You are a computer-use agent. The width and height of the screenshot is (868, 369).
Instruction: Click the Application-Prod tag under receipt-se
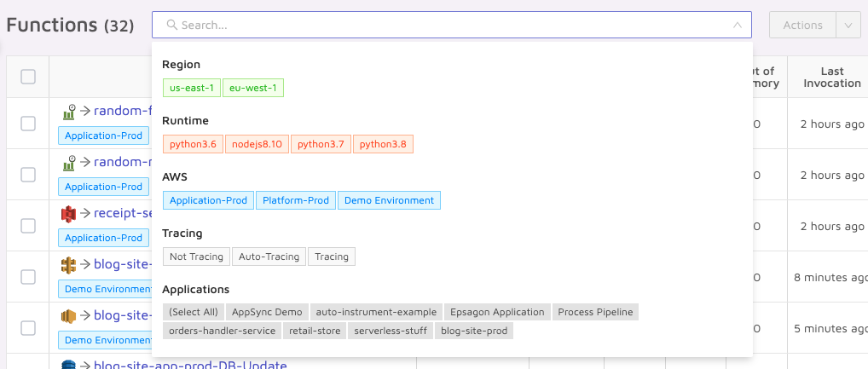103,238
